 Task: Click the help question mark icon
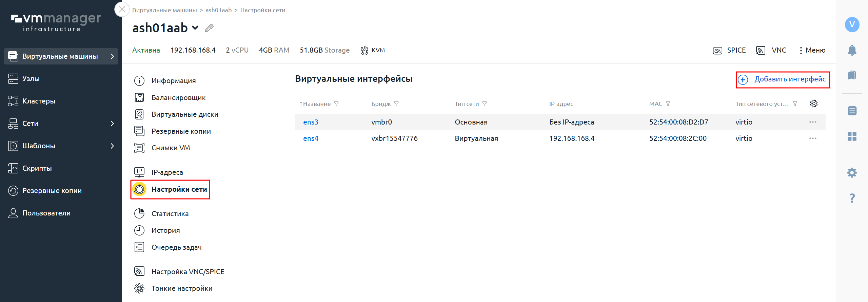click(852, 198)
